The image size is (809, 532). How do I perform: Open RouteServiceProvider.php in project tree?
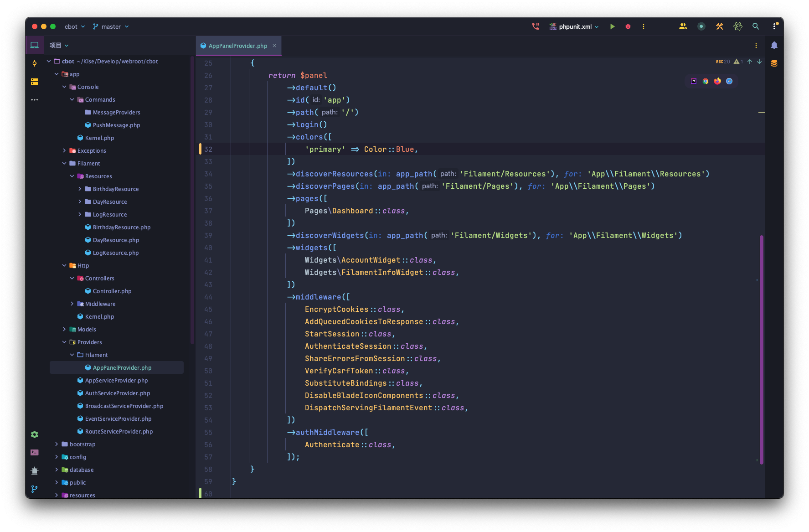point(119,431)
